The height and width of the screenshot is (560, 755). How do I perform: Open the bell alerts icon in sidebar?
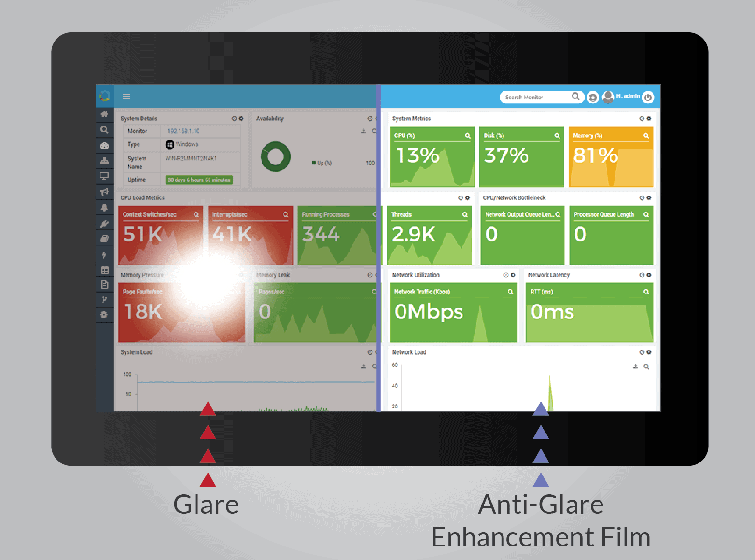(x=104, y=208)
